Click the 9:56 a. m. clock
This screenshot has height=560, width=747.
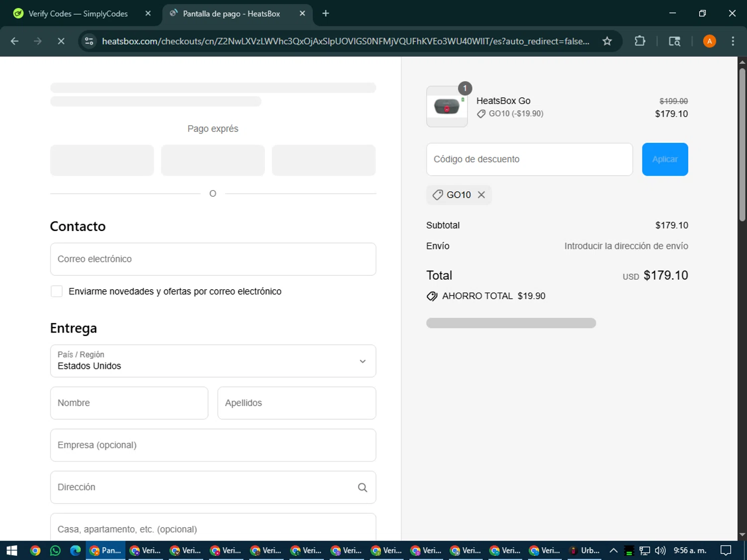(690, 551)
